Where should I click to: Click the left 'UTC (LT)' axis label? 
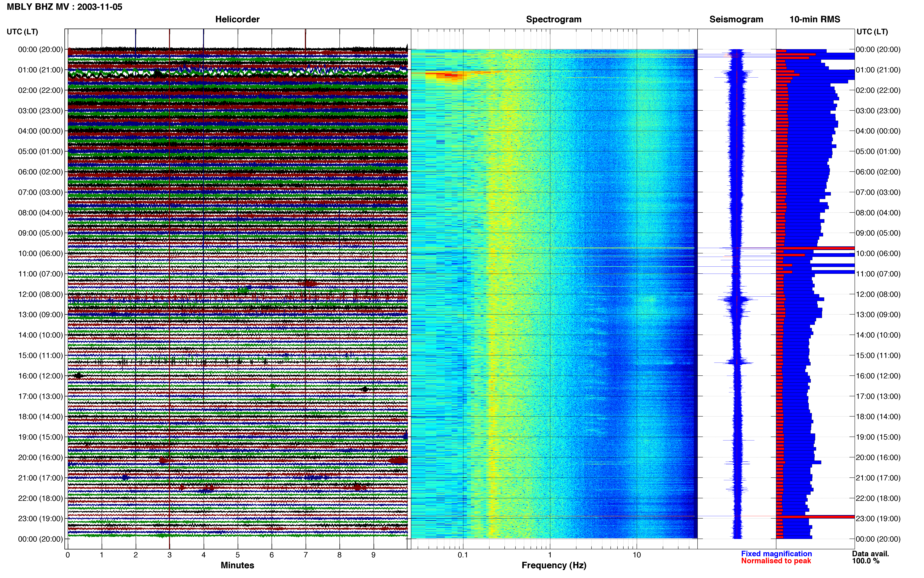coord(22,32)
